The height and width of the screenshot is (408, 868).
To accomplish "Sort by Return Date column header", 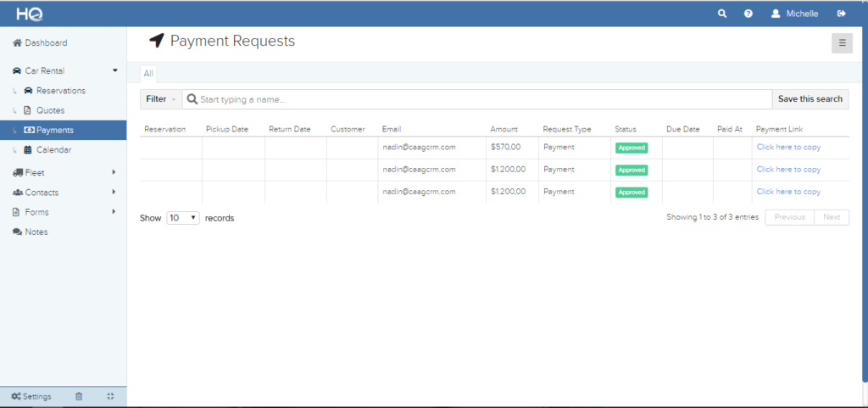I will pyautogui.click(x=290, y=129).
